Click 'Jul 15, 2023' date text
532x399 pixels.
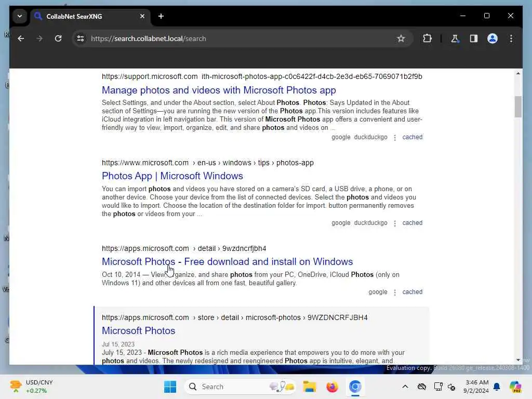pos(118,344)
